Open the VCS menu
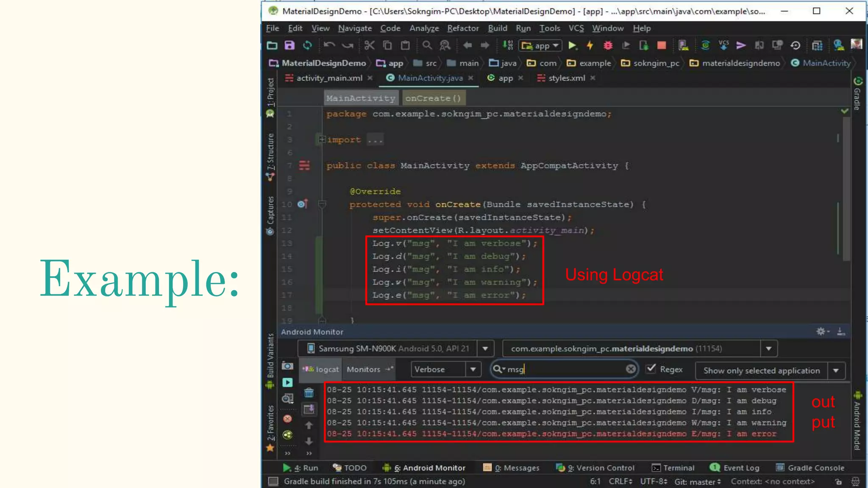Viewport: 868px width, 488px height. tap(576, 28)
